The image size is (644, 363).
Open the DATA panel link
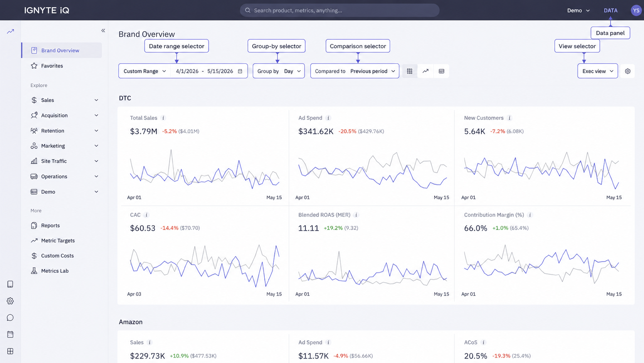pyautogui.click(x=610, y=10)
